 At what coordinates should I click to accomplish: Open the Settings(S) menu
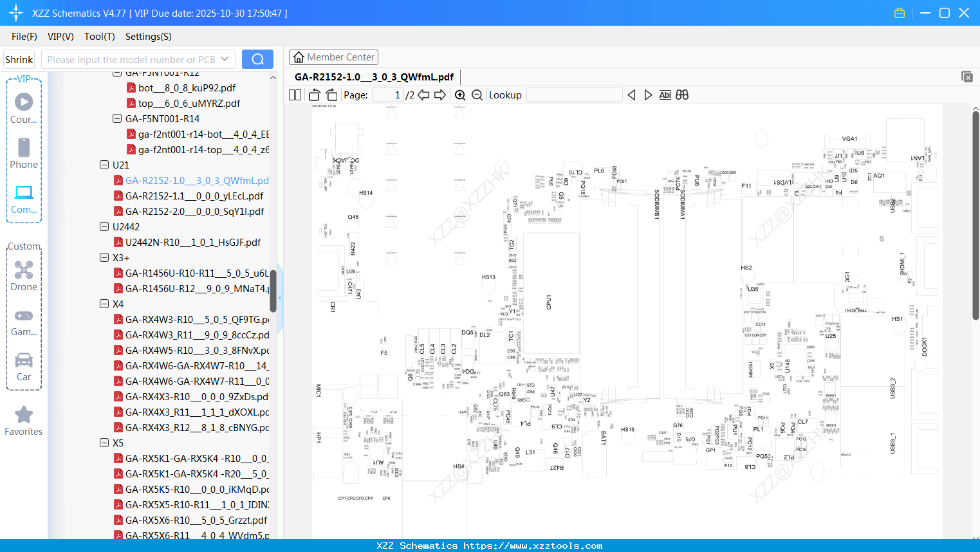tap(149, 37)
